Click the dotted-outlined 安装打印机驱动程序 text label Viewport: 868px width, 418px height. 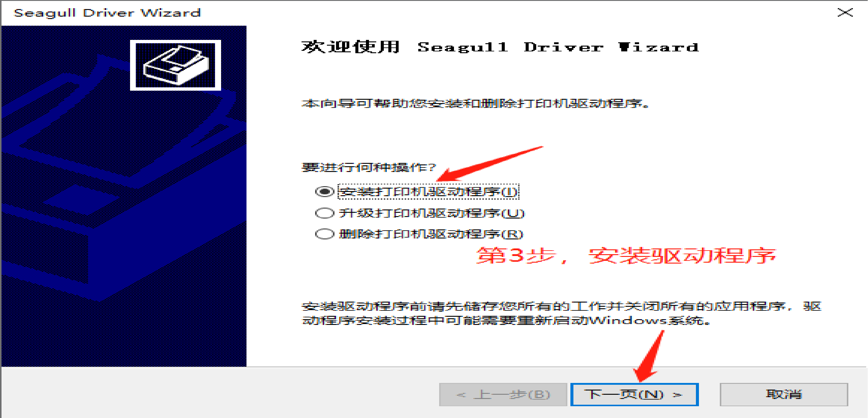428,192
